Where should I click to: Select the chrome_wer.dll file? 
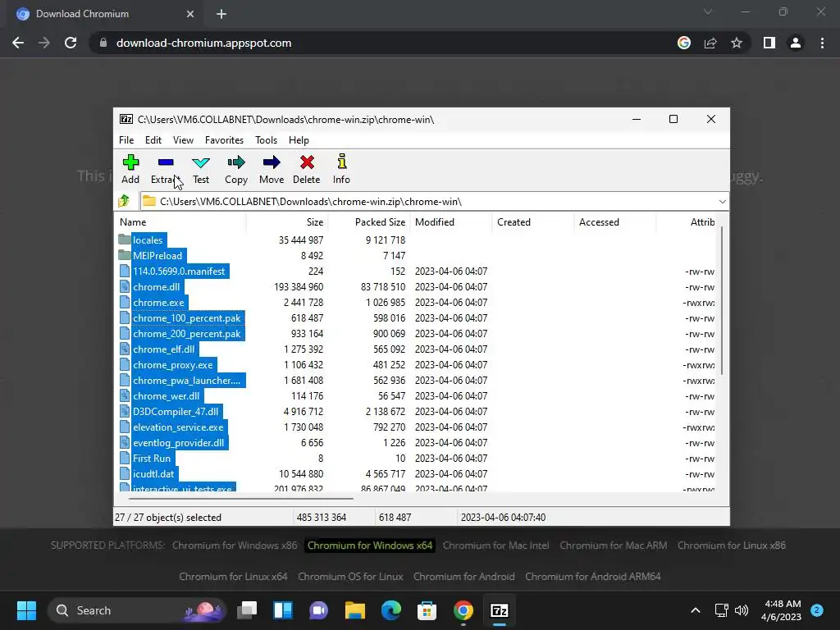166,396
